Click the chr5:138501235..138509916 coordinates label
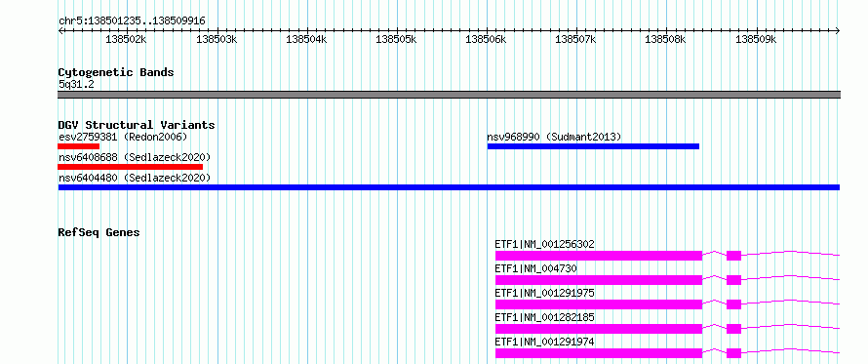The height and width of the screenshot is (364, 868). (x=132, y=21)
